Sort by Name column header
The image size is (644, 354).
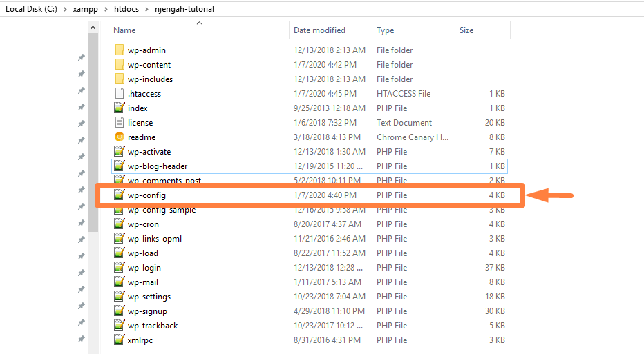point(124,30)
